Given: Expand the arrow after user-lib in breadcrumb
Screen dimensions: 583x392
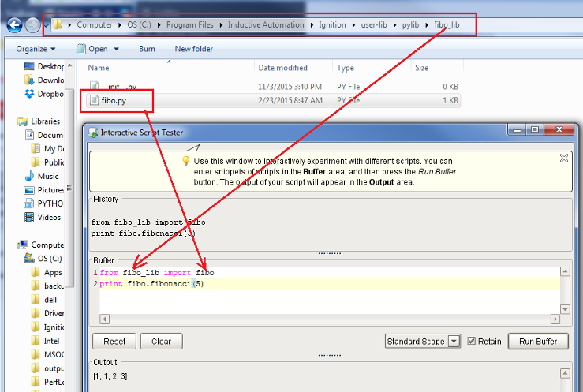Looking at the screenshot, I should point(394,25).
